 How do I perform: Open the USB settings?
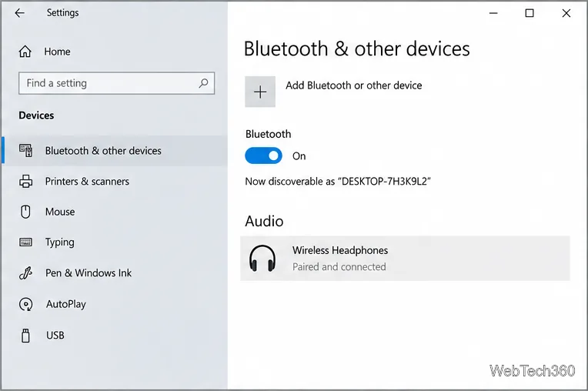(55, 335)
